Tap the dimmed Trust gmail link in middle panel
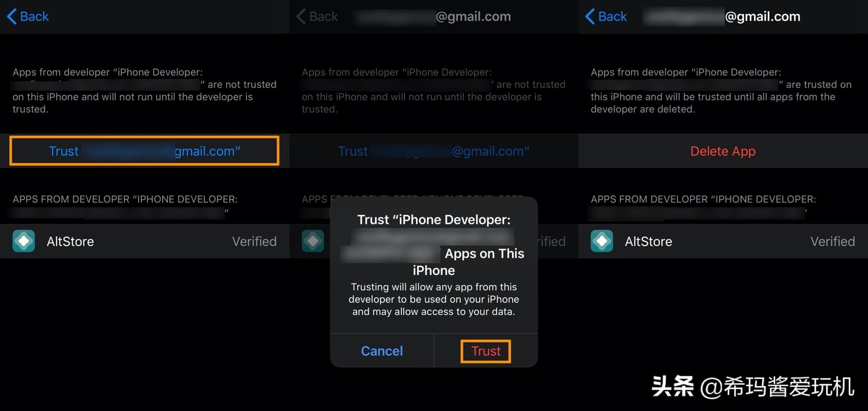Screen dimensions: 868x411 pos(433,151)
